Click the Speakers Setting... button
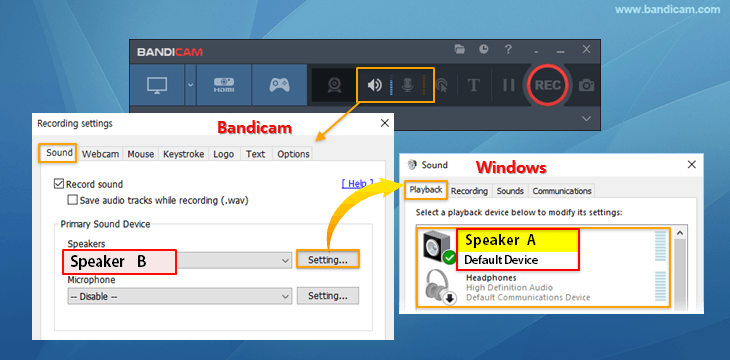 tap(328, 259)
